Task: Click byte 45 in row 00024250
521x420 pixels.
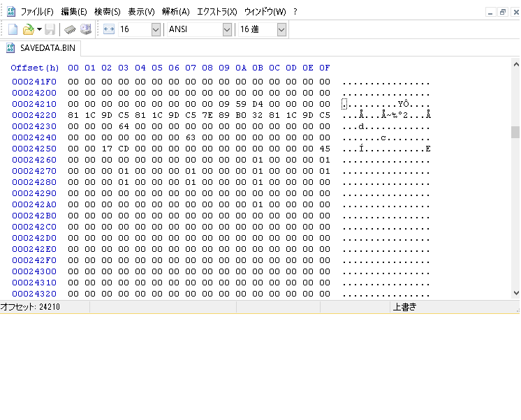Action: [325, 149]
